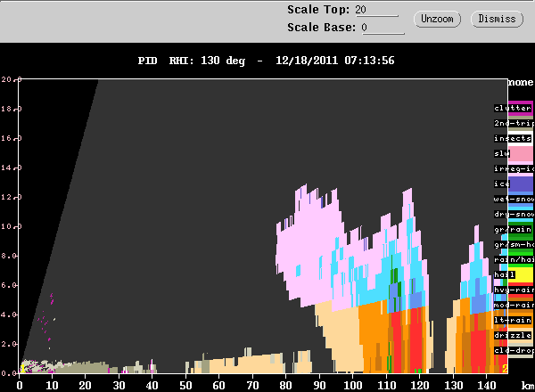This screenshot has height=392, width=535.
Task: Click the 50 km x-axis label
Action: 186,386
